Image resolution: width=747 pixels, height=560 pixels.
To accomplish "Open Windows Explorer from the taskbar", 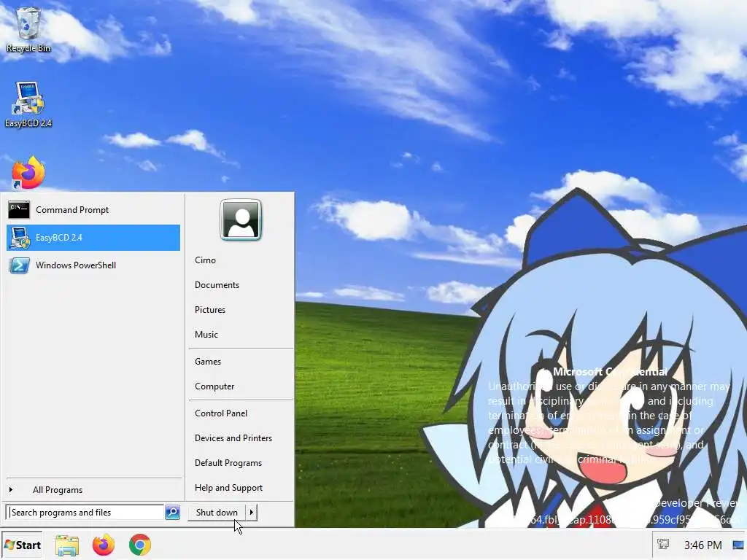I will 66,545.
